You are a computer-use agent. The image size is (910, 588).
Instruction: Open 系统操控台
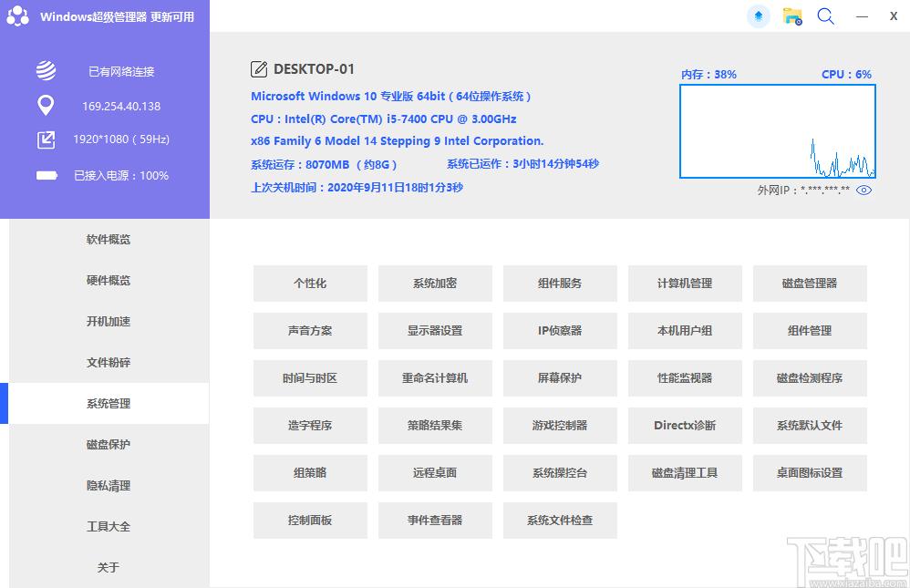560,473
